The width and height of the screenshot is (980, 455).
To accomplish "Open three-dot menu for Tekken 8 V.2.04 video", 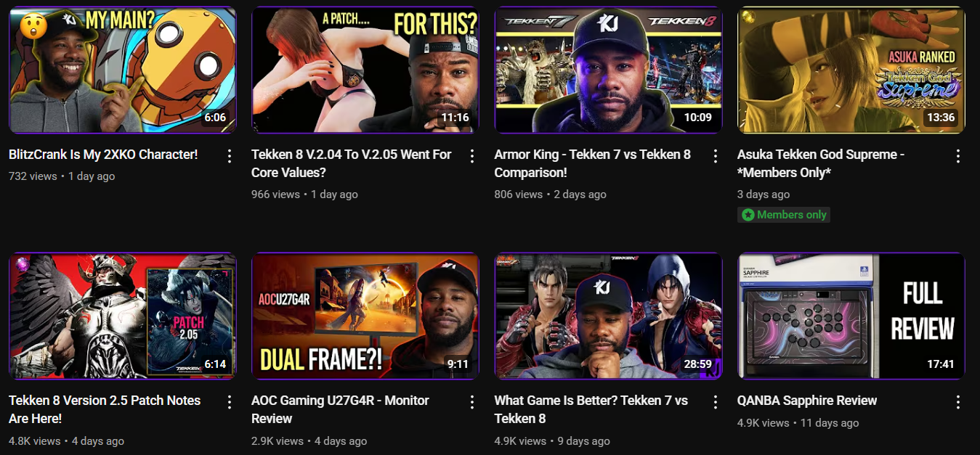I will click(472, 156).
